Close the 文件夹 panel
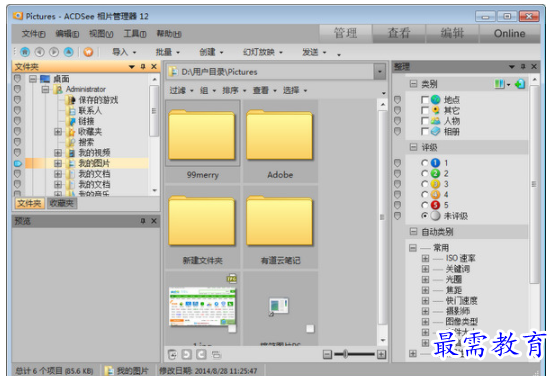Viewport: 555px width, 376px height. [x=154, y=67]
